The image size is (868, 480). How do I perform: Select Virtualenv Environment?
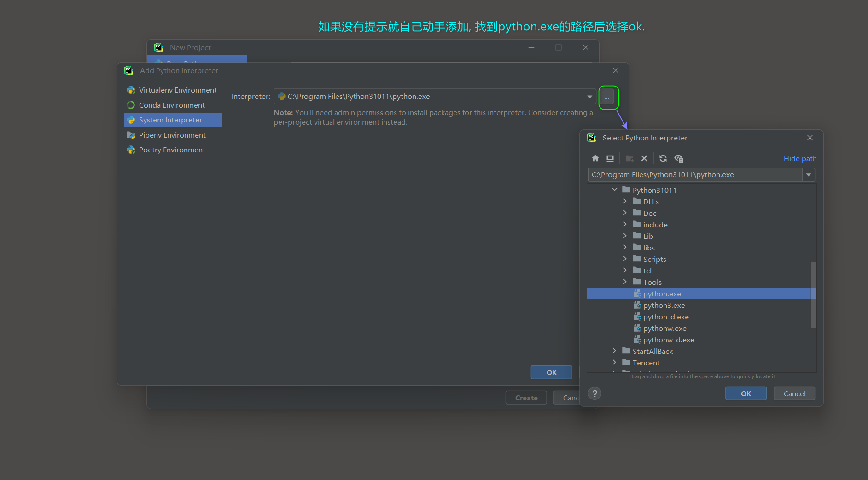pyautogui.click(x=173, y=90)
